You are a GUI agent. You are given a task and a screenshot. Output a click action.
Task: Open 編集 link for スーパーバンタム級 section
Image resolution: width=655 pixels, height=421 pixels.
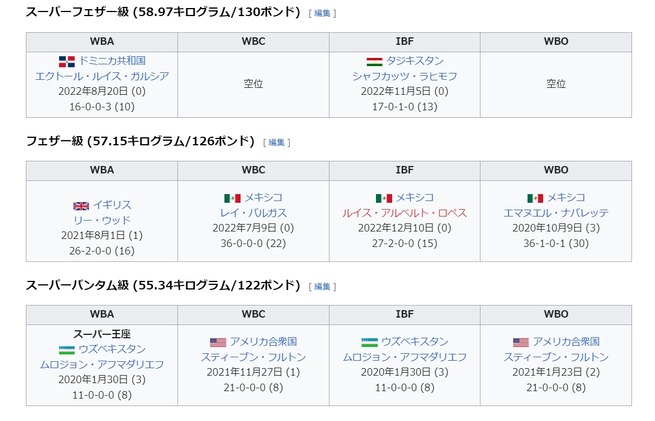pos(322,287)
